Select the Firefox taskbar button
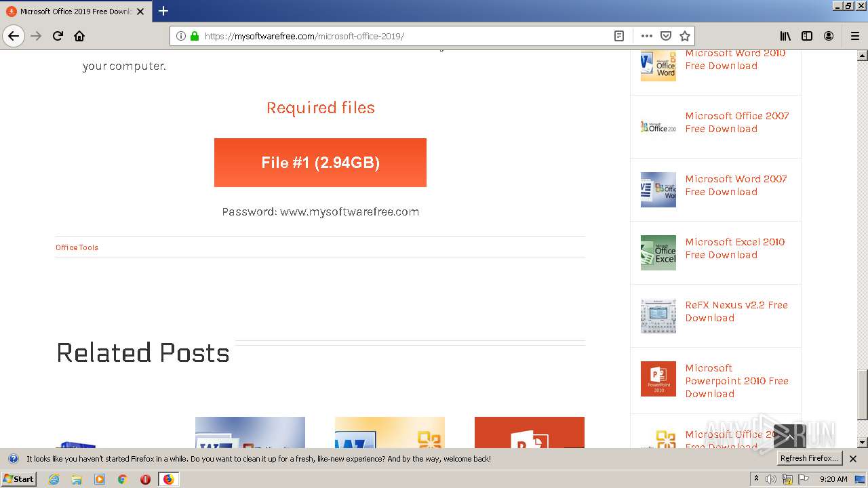868x488 pixels. pyautogui.click(x=168, y=479)
